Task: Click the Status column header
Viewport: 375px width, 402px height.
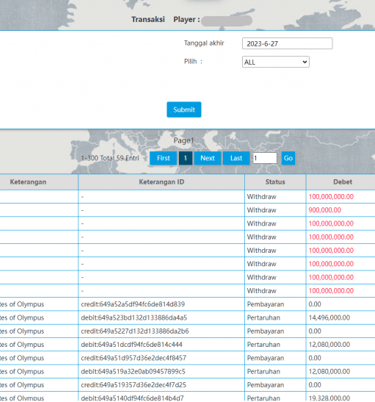Action: [x=275, y=182]
